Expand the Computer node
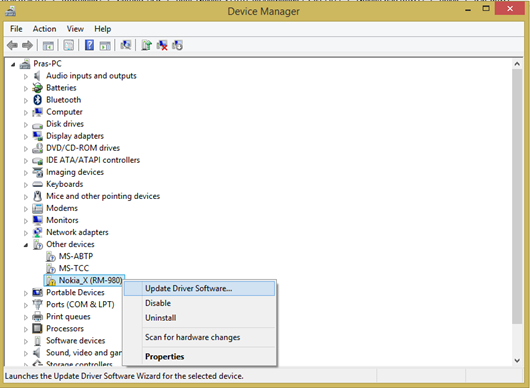This screenshot has width=530, height=388. (x=26, y=113)
